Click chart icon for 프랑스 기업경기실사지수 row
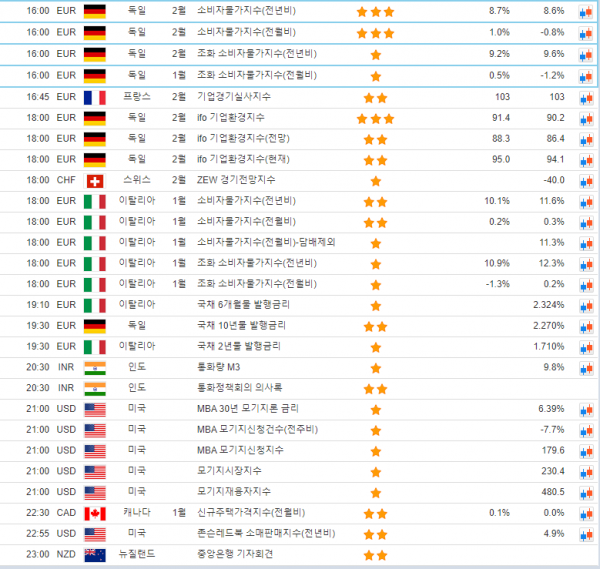Image resolution: width=600 pixels, height=569 pixels. click(x=585, y=98)
